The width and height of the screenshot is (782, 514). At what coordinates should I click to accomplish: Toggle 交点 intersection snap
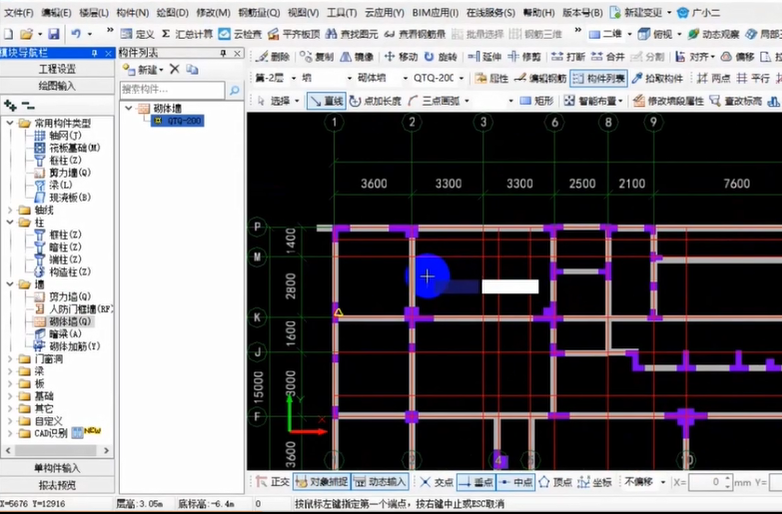tap(436, 482)
